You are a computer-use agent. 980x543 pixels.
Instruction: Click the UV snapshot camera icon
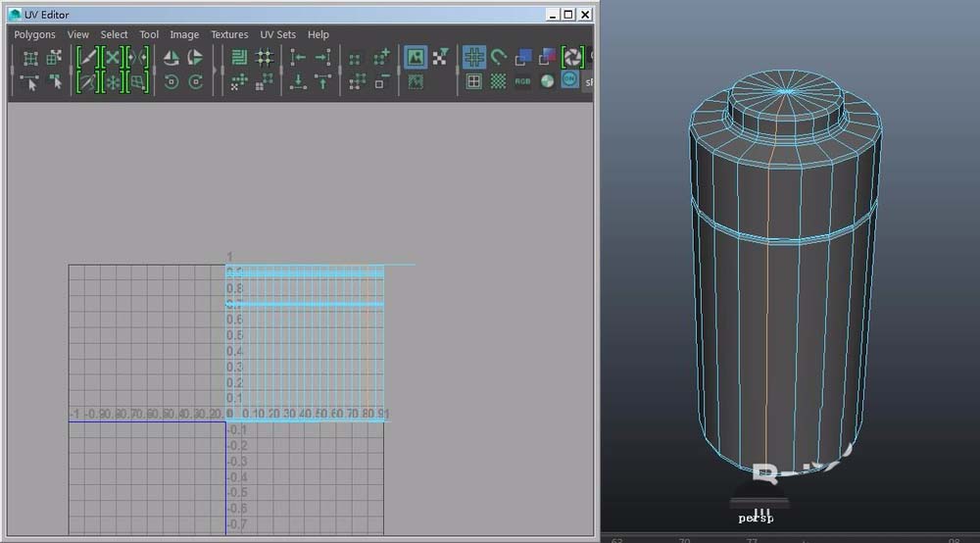pyautogui.click(x=572, y=58)
